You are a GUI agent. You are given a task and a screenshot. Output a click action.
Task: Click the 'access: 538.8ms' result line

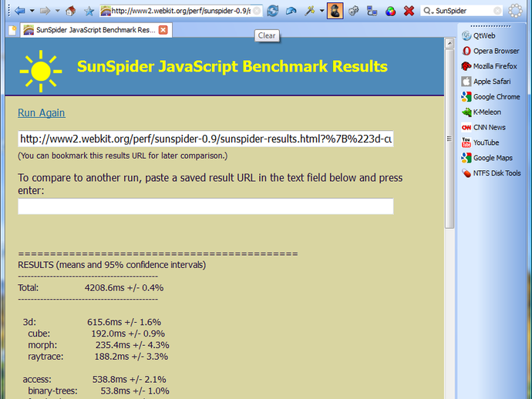(x=94, y=379)
